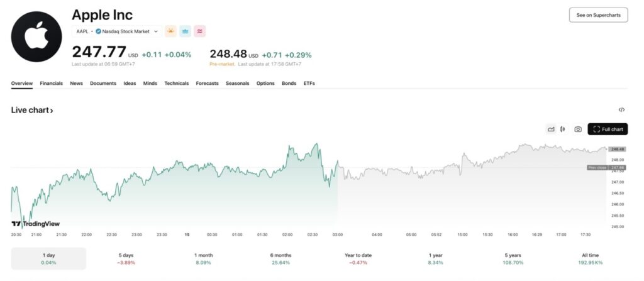The height and width of the screenshot is (281, 644).
Task: Click See on Supercharts button
Action: click(x=598, y=15)
